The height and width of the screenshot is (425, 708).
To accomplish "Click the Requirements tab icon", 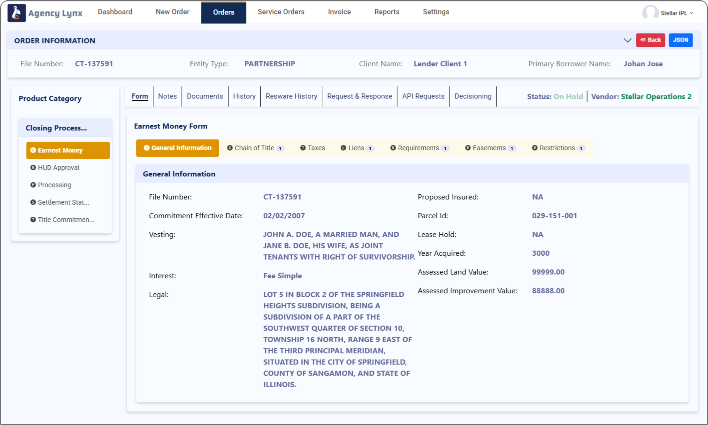I will (393, 148).
